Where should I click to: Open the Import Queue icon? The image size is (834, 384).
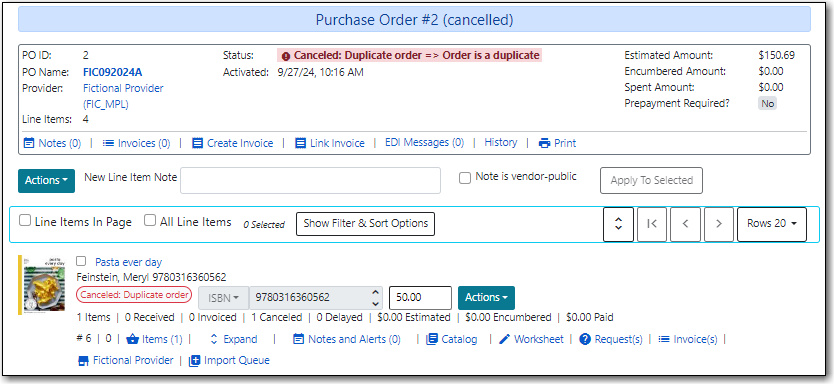tap(194, 361)
